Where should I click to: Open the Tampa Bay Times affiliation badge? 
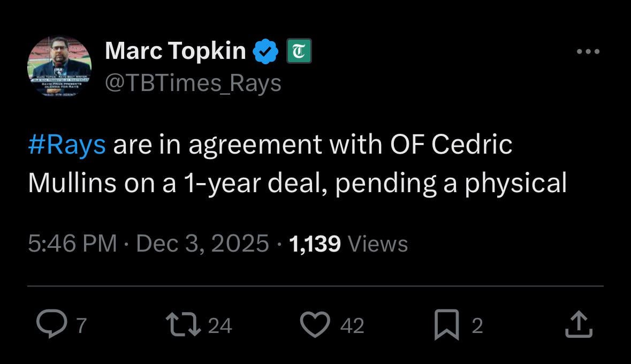[x=299, y=50]
